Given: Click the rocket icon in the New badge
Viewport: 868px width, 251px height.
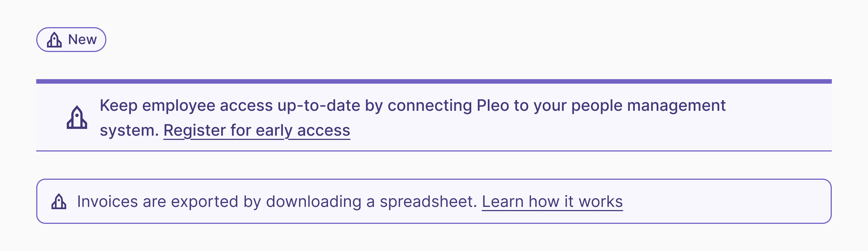Looking at the screenshot, I should click(54, 40).
